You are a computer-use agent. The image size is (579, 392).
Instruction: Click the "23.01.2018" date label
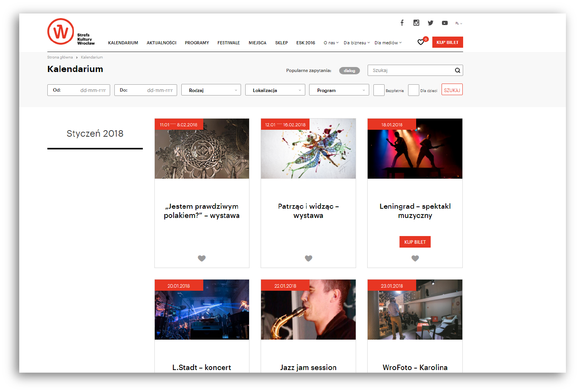tap(392, 286)
